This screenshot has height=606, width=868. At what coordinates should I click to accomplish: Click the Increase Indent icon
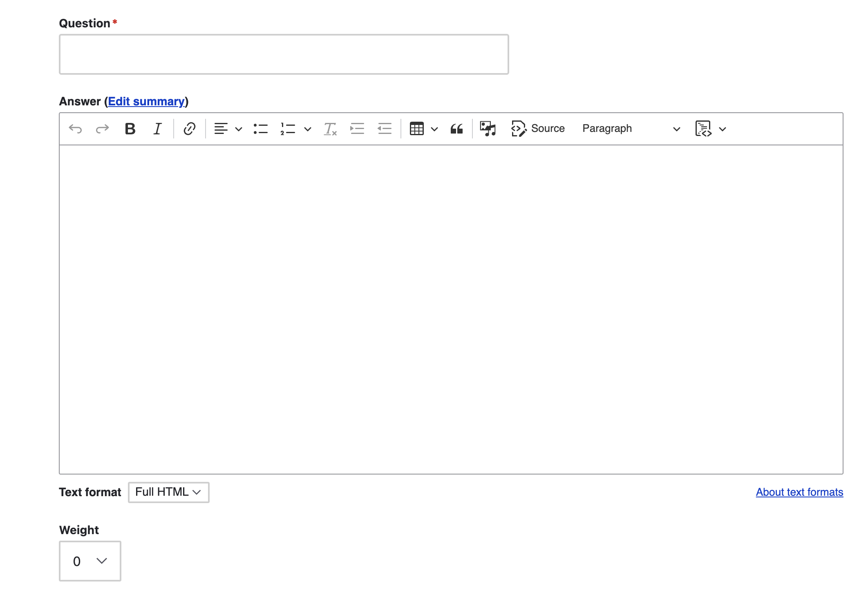(x=357, y=129)
